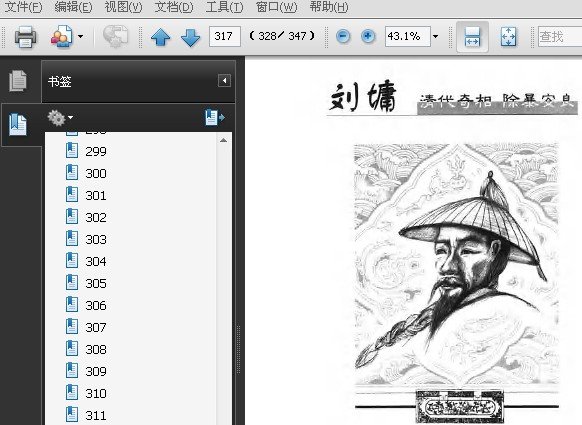This screenshot has width=582, height=425.
Task: Open the dropdown next to collaborate icon
Action: pyautogui.click(x=81, y=36)
